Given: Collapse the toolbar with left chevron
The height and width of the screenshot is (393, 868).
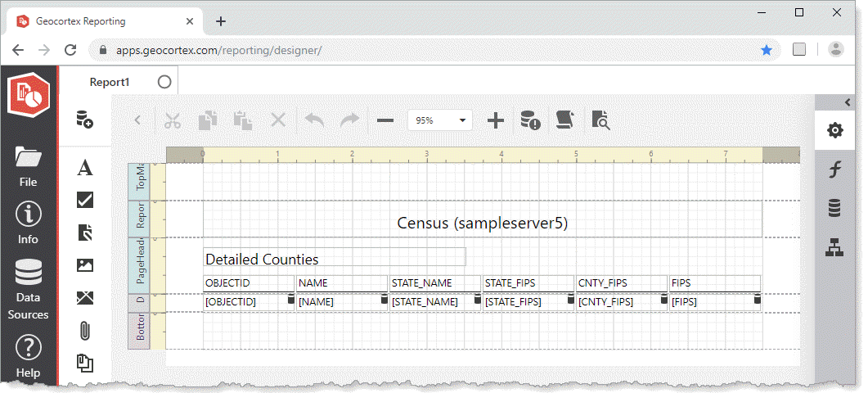Looking at the screenshot, I should click(137, 120).
